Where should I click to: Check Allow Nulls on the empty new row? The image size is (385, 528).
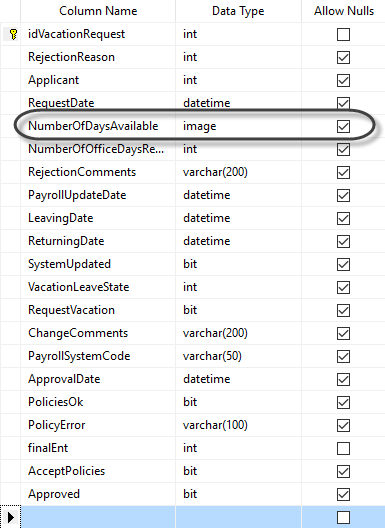click(x=343, y=517)
